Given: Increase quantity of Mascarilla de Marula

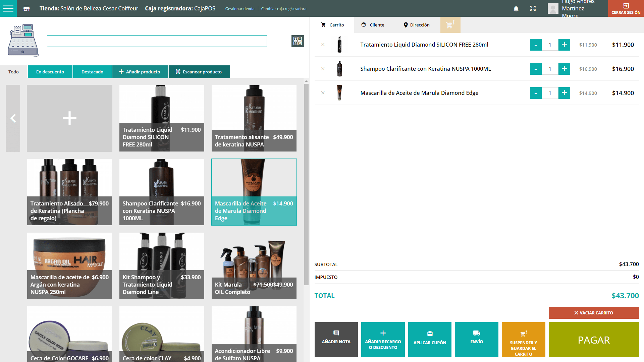Looking at the screenshot, I should (564, 93).
